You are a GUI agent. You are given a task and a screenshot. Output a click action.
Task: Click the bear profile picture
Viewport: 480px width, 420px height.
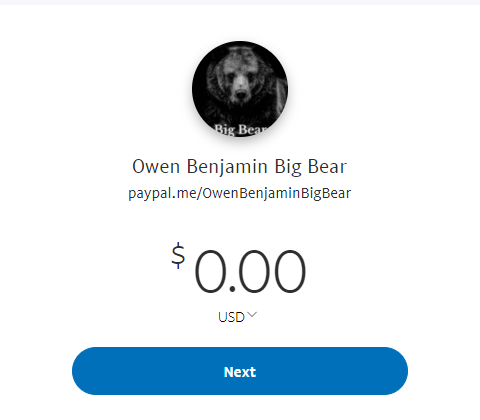coord(240,89)
